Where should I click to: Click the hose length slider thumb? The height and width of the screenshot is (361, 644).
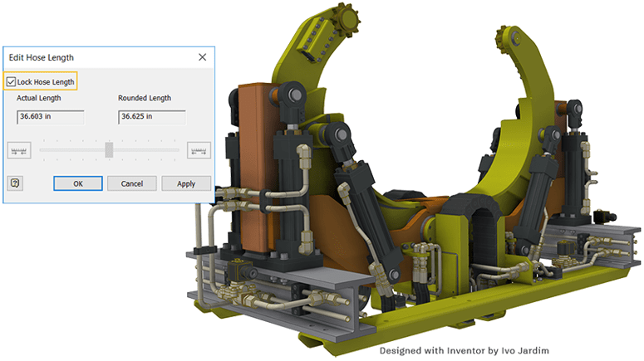[109, 149]
